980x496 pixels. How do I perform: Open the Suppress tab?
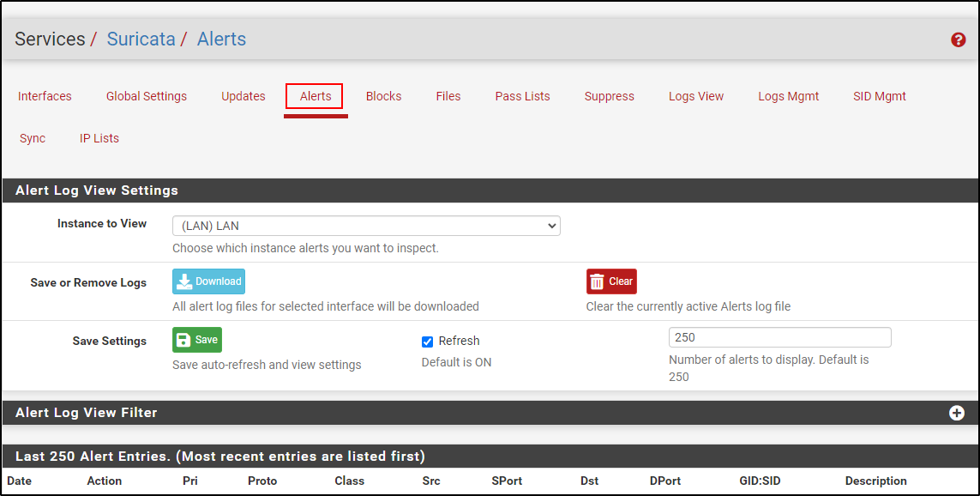tap(610, 96)
